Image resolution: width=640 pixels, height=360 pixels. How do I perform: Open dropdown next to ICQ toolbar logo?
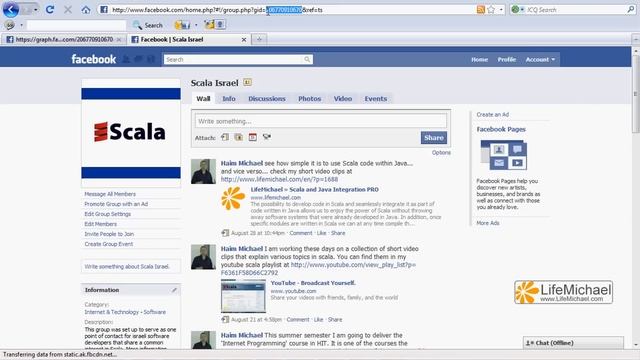pyautogui.click(x=21, y=25)
